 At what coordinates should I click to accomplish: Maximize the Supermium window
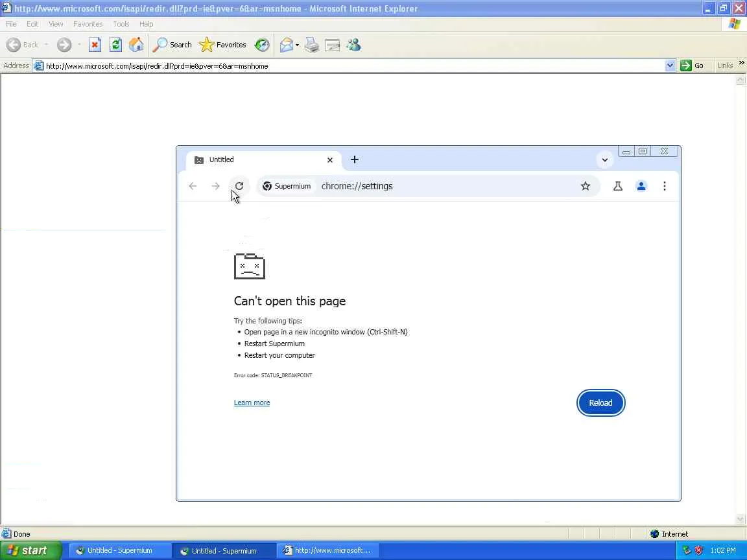point(643,152)
